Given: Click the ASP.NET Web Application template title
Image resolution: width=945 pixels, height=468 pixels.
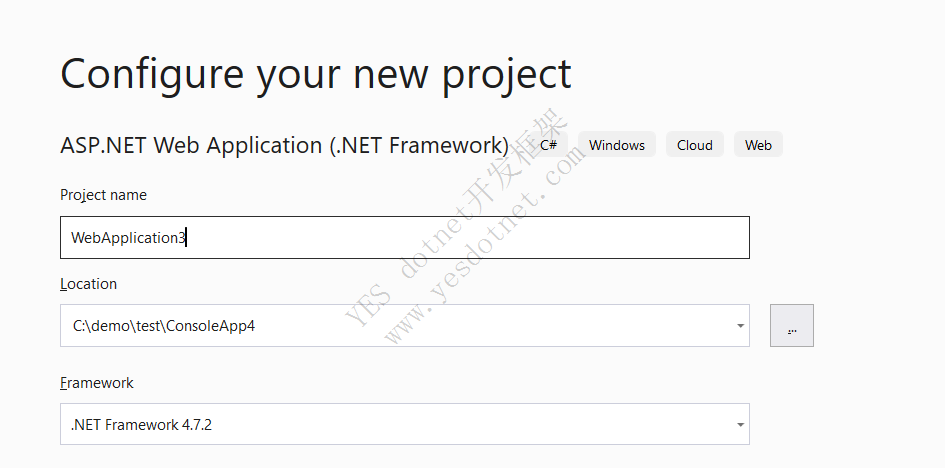Looking at the screenshot, I should point(284,145).
